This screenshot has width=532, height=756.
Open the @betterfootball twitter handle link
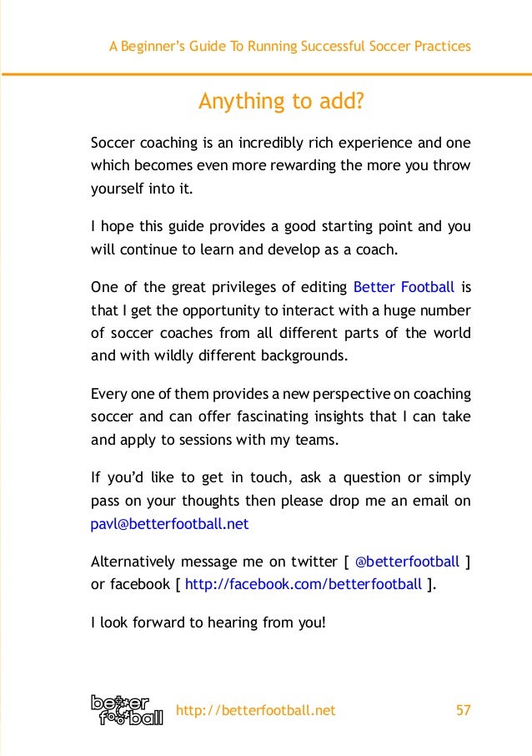[407, 561]
